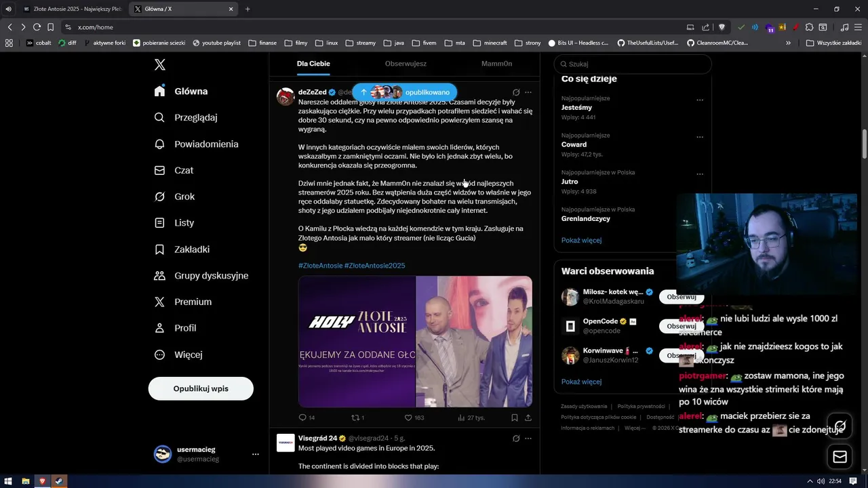Expand the Więcej menu in sidebar
This screenshot has height=488, width=868.
(x=178, y=354)
